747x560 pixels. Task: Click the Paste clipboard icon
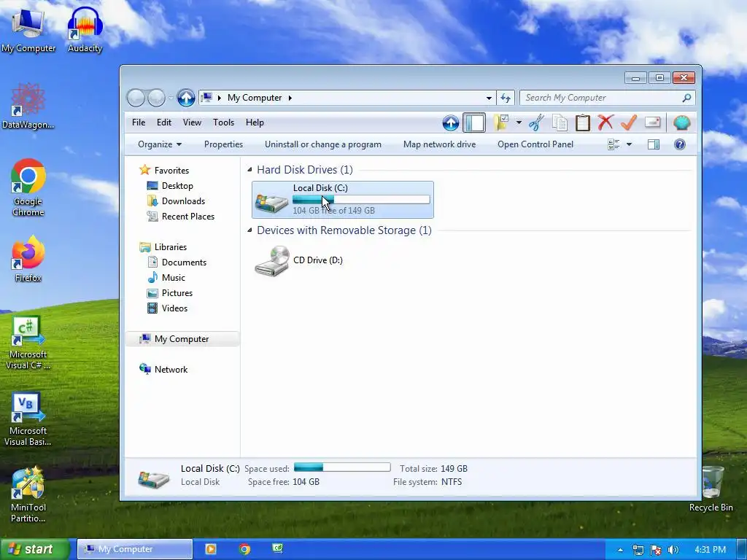[x=583, y=122]
